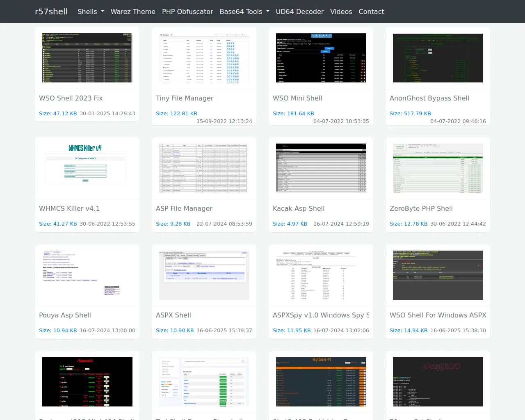The width and height of the screenshot is (525, 420).
Task: Open the WHMCS Killer v4.1 preview image
Action: (x=87, y=168)
